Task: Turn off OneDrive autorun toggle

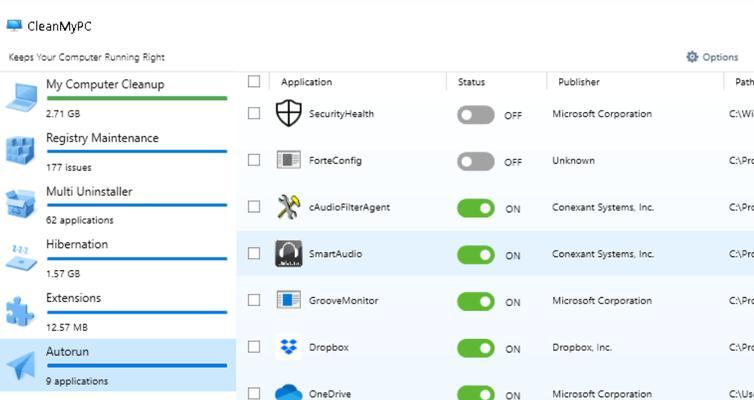Action: (x=476, y=393)
